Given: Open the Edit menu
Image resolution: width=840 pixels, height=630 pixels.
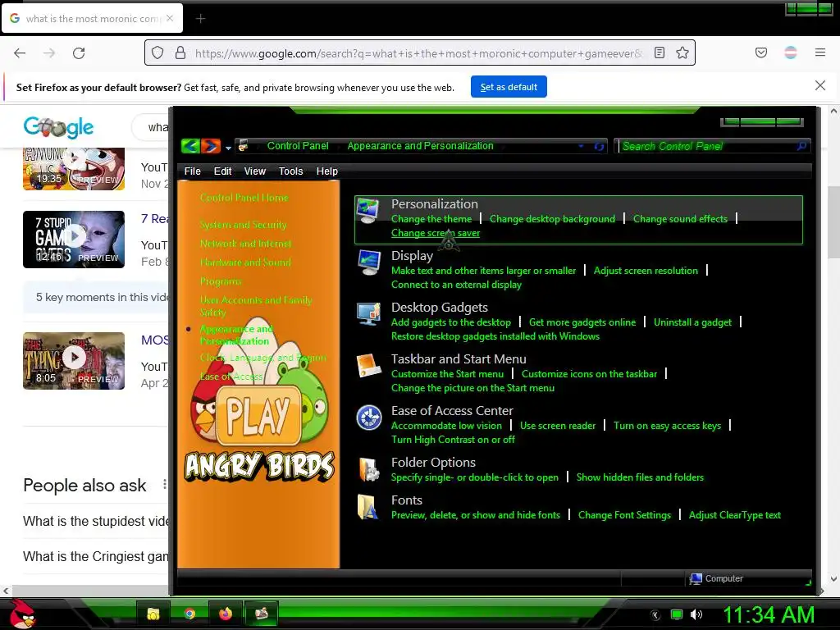Looking at the screenshot, I should click(222, 171).
